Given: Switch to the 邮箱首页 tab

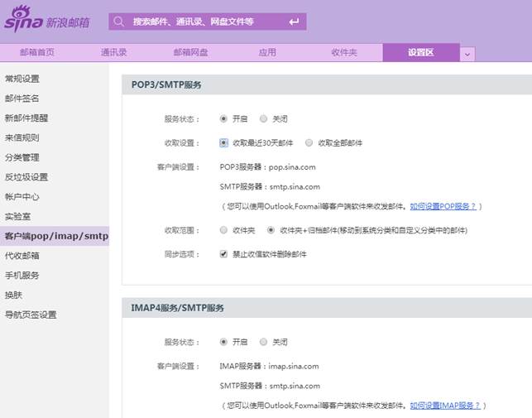Looking at the screenshot, I should tap(37, 52).
